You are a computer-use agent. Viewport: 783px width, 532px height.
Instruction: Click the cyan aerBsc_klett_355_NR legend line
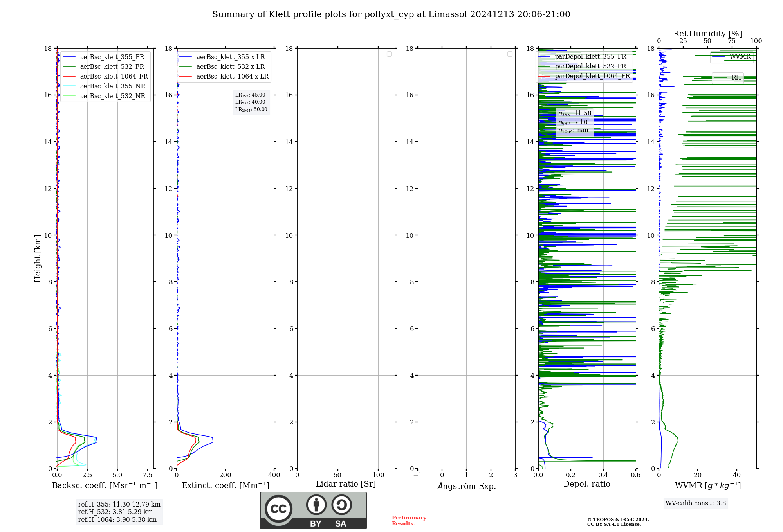(x=69, y=86)
